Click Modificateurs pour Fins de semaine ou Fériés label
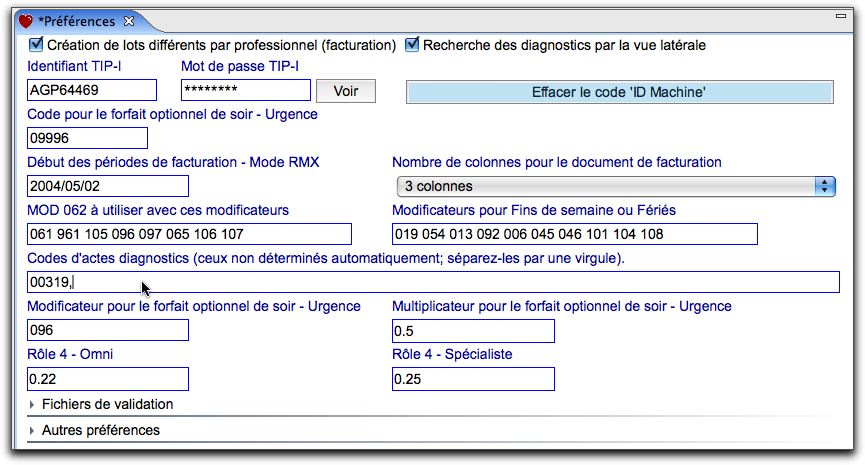865x465 pixels. [x=534, y=210]
